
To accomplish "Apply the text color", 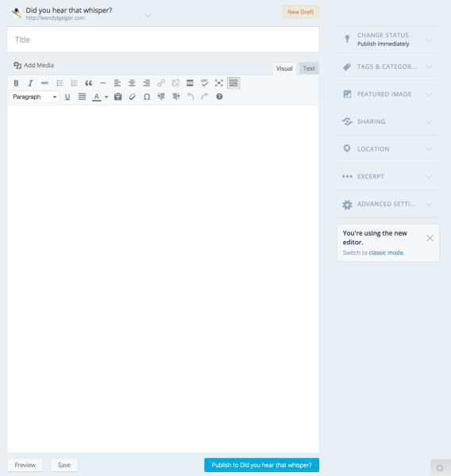I will (x=97, y=97).
